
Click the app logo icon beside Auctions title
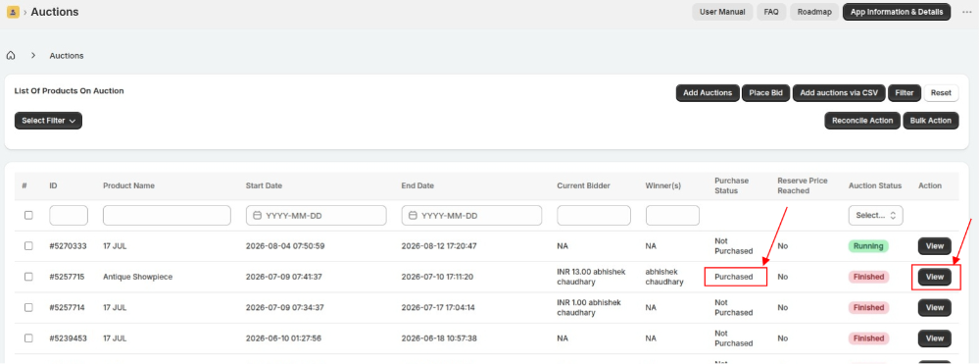pyautogui.click(x=13, y=12)
